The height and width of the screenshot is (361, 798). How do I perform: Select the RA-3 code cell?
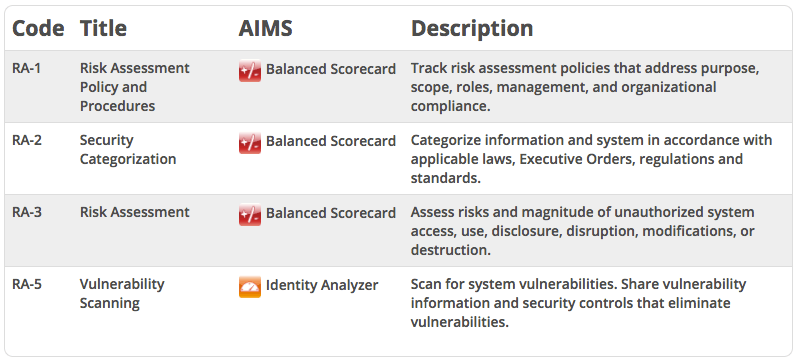tap(26, 212)
